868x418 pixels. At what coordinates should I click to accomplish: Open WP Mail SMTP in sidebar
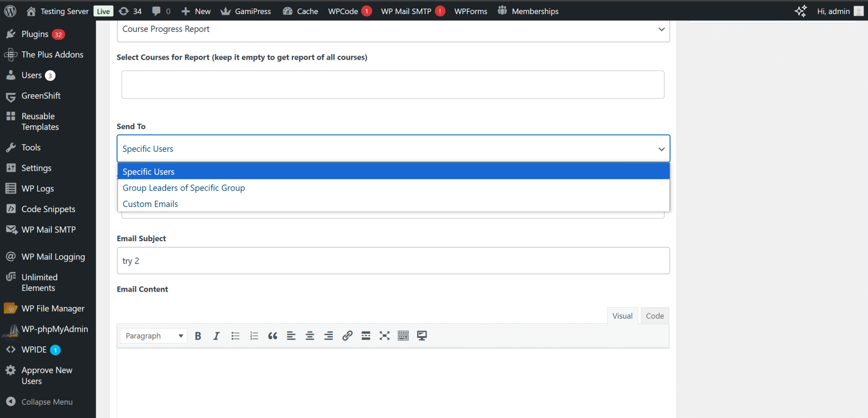click(x=48, y=230)
